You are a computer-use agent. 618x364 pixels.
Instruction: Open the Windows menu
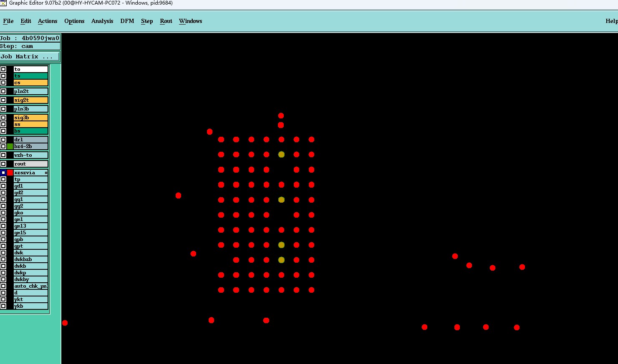(191, 21)
